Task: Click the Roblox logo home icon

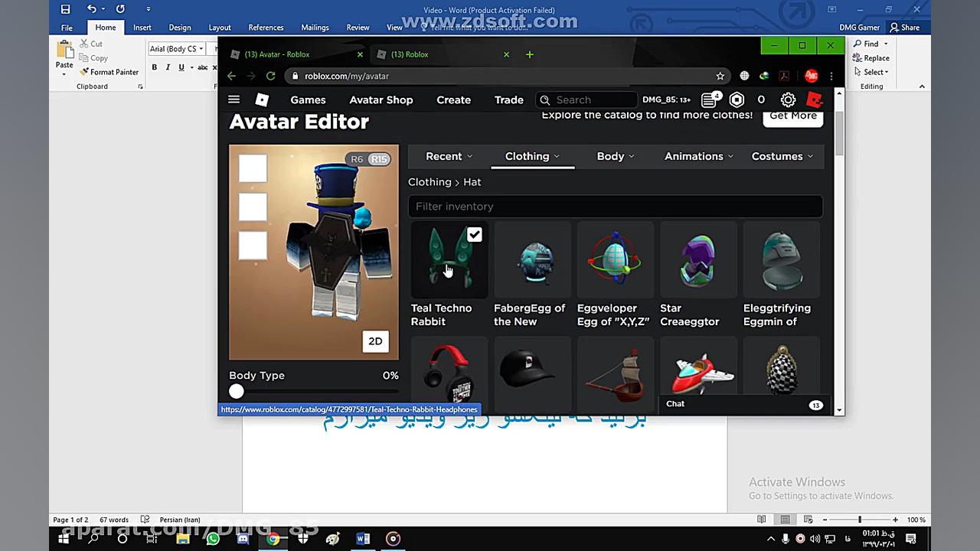Action: coord(262,99)
